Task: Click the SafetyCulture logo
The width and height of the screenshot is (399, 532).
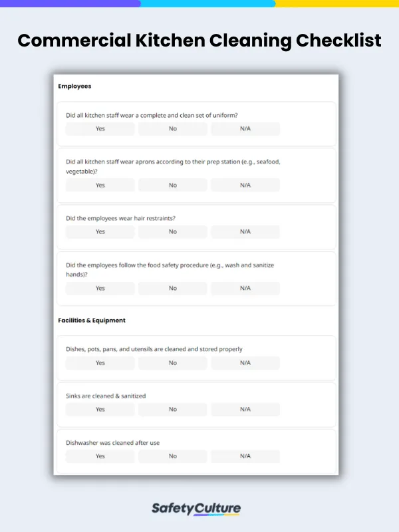Action: pyautogui.click(x=196, y=509)
